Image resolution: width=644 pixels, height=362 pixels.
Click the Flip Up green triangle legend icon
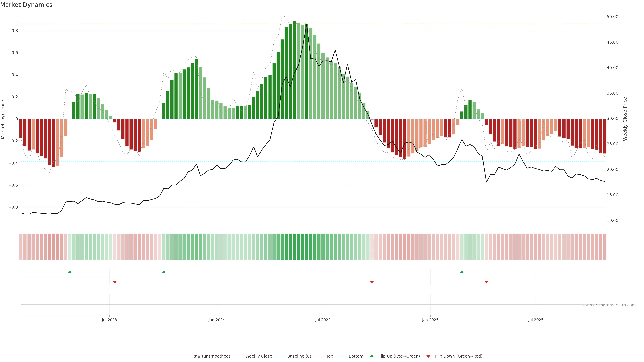pyautogui.click(x=371, y=356)
